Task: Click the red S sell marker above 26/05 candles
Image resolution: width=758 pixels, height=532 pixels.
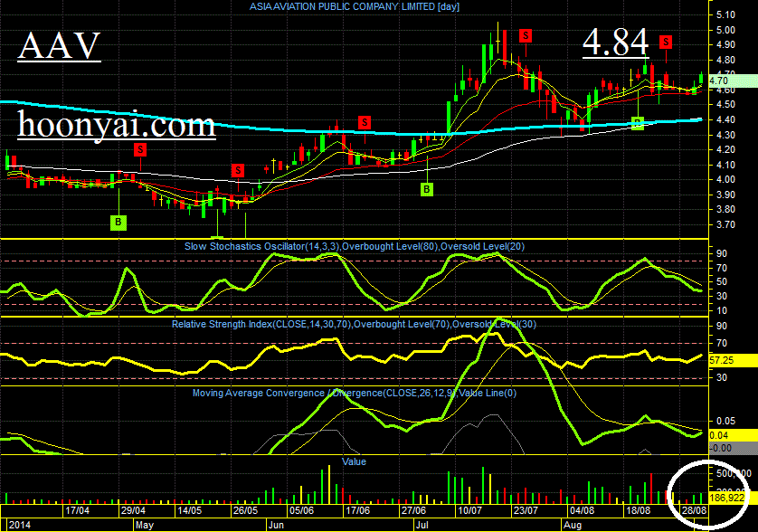Action: [x=237, y=170]
